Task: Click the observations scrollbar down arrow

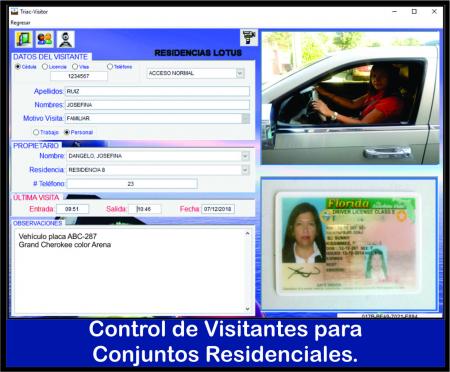Action: coord(247,309)
